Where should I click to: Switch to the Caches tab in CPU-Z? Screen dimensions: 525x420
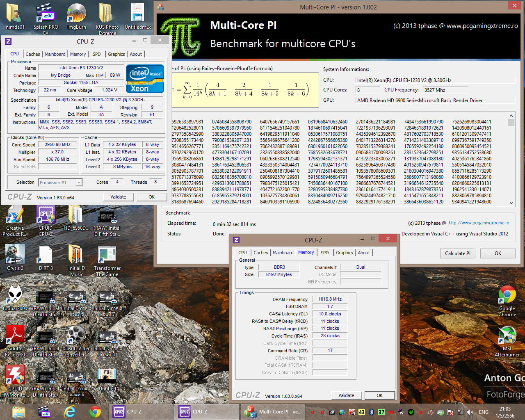pyautogui.click(x=33, y=54)
